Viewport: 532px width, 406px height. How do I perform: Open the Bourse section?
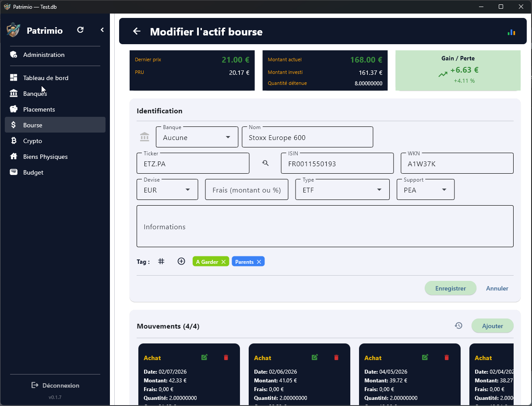pos(55,125)
